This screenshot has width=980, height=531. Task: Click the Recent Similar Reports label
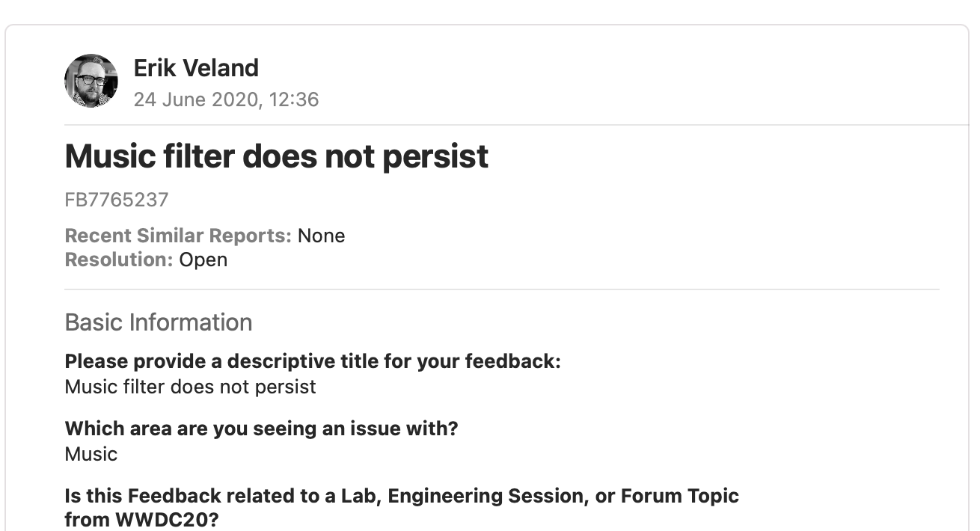(x=178, y=236)
